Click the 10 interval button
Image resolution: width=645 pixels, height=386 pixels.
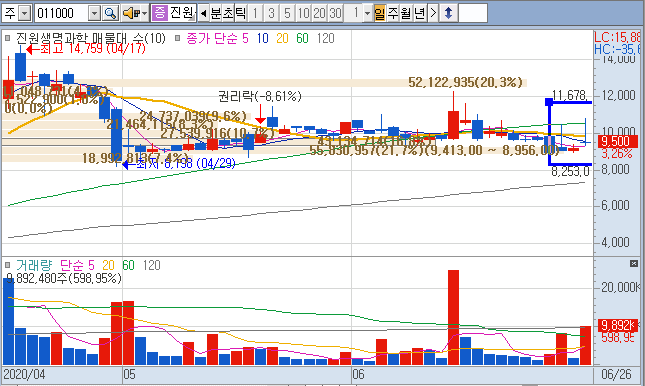coord(303,13)
